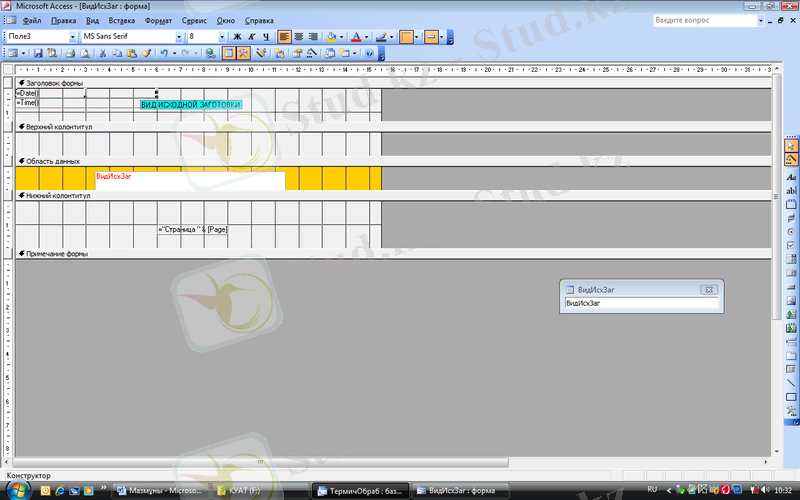The width and height of the screenshot is (800, 500).
Task: Toggle Italic formatting (К)
Action: pyautogui.click(x=252, y=37)
